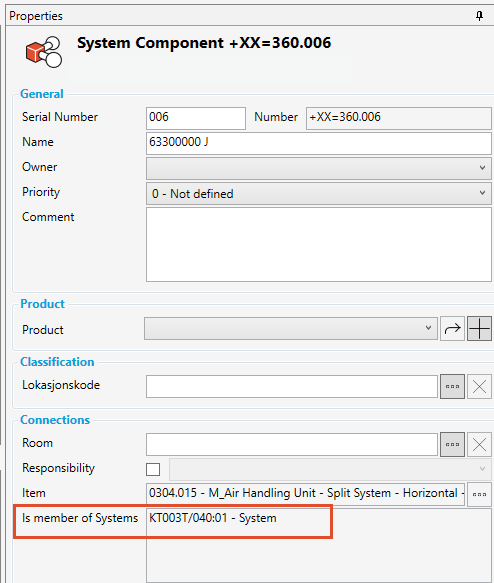The image size is (494, 583).
Task: Click the Room text field
Action: [x=292, y=444]
